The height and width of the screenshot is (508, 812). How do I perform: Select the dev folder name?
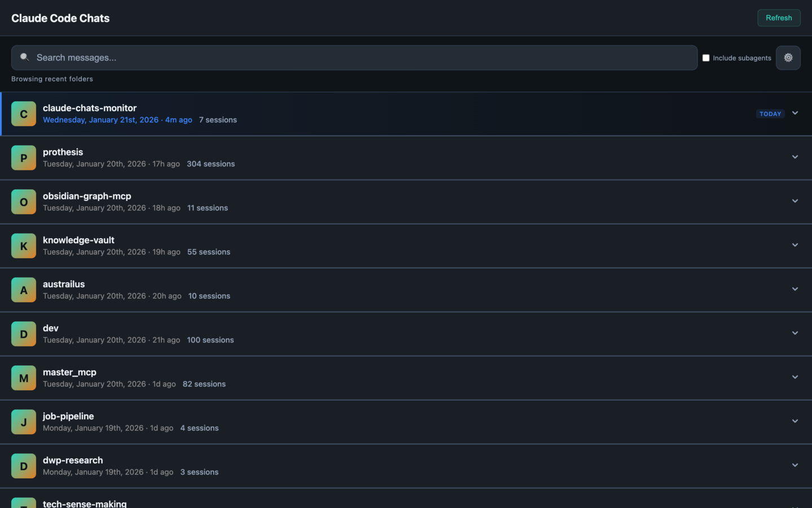point(51,328)
